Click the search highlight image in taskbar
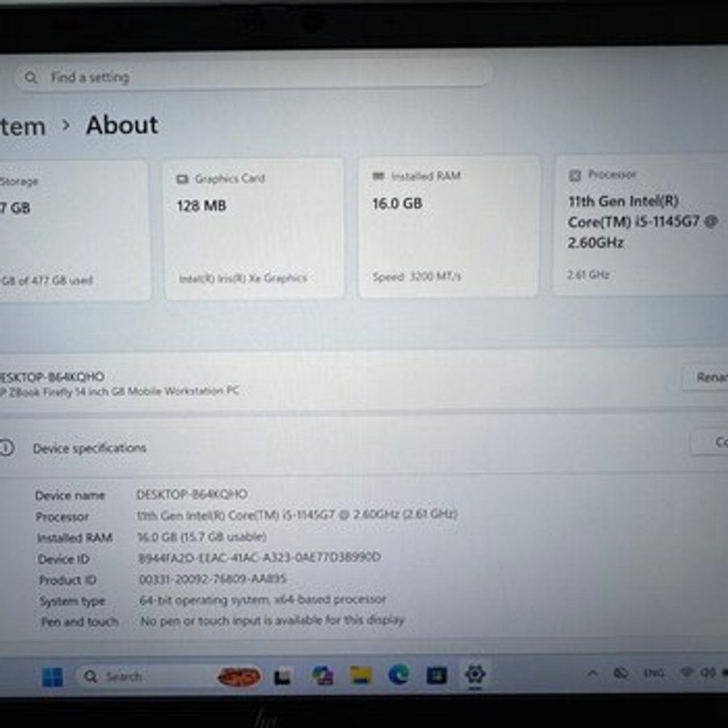728x728 pixels. point(238,676)
